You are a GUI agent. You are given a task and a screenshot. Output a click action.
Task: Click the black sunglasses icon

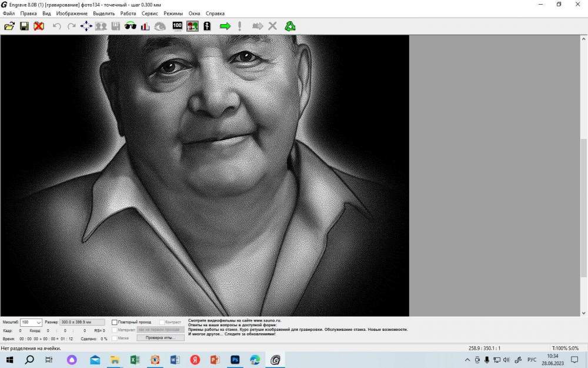click(131, 26)
